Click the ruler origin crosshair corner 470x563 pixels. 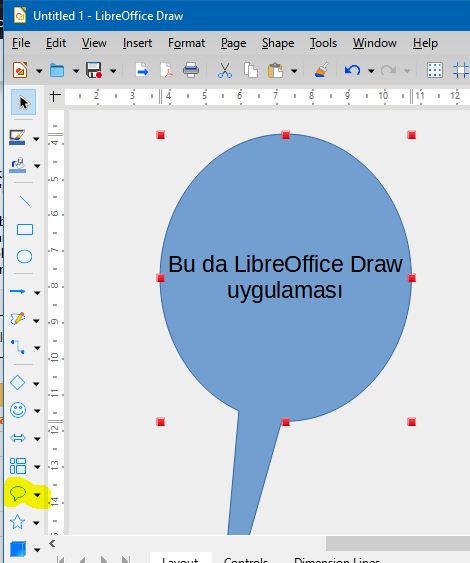point(55,96)
